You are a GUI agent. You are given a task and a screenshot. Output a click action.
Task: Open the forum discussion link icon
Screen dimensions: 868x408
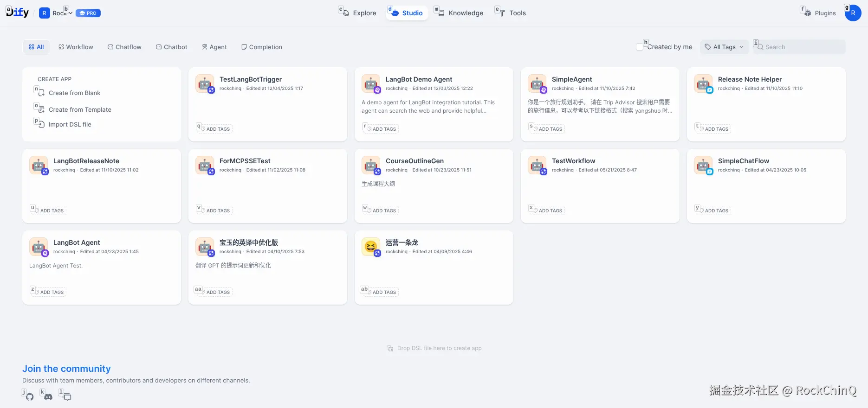coord(67,397)
